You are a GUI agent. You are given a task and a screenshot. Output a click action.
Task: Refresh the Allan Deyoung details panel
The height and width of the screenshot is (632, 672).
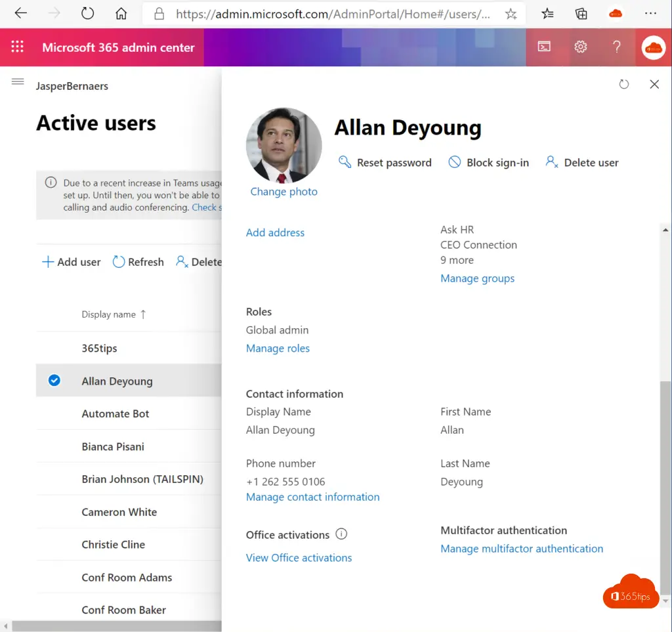(624, 85)
